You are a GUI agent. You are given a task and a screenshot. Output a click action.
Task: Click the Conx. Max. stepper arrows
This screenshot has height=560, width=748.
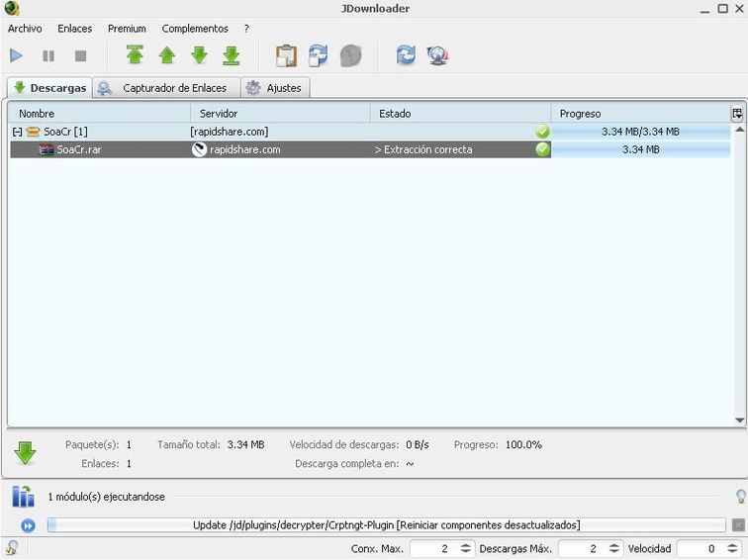click(x=466, y=548)
